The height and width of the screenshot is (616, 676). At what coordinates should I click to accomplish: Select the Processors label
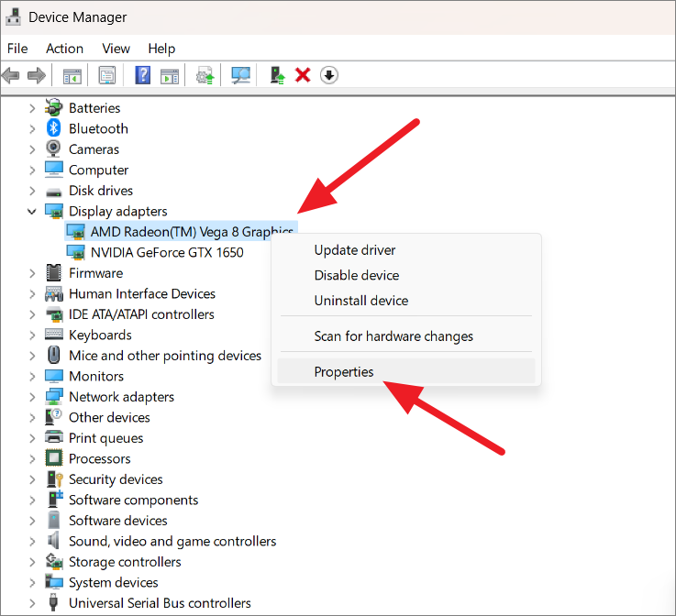coord(100,458)
